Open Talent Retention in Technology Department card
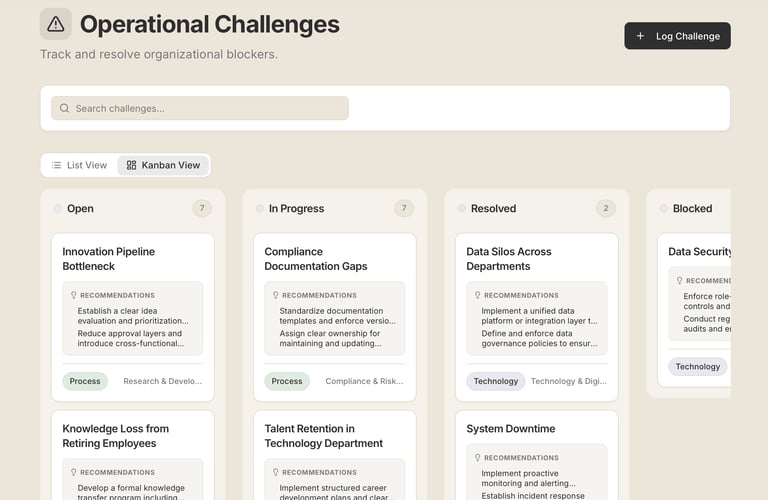 click(x=323, y=436)
